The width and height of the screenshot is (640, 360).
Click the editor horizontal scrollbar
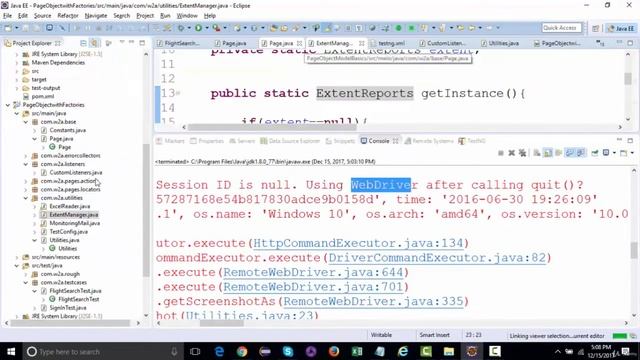point(272,127)
